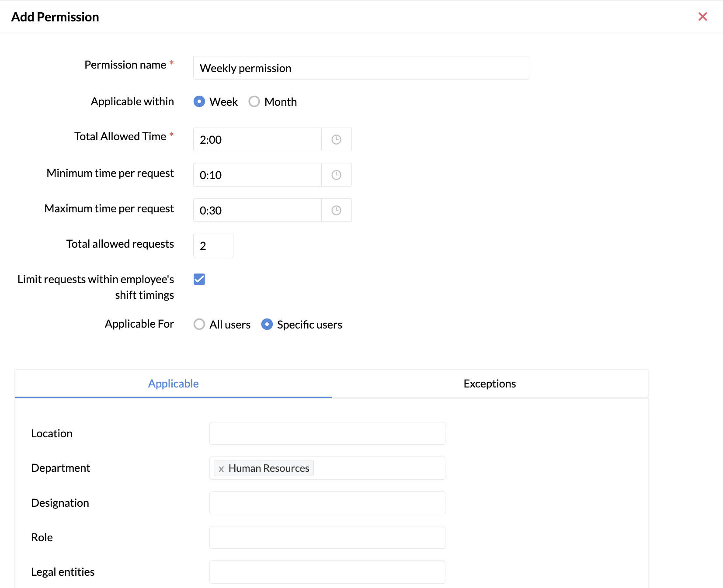Click the Applicable within label
Viewport: 723px width, 588px height.
click(x=132, y=101)
